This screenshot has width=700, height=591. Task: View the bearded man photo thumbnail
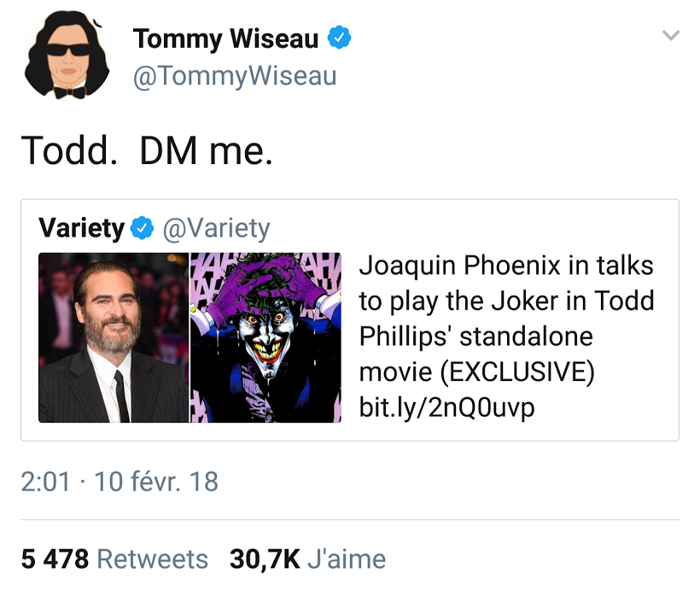113,337
